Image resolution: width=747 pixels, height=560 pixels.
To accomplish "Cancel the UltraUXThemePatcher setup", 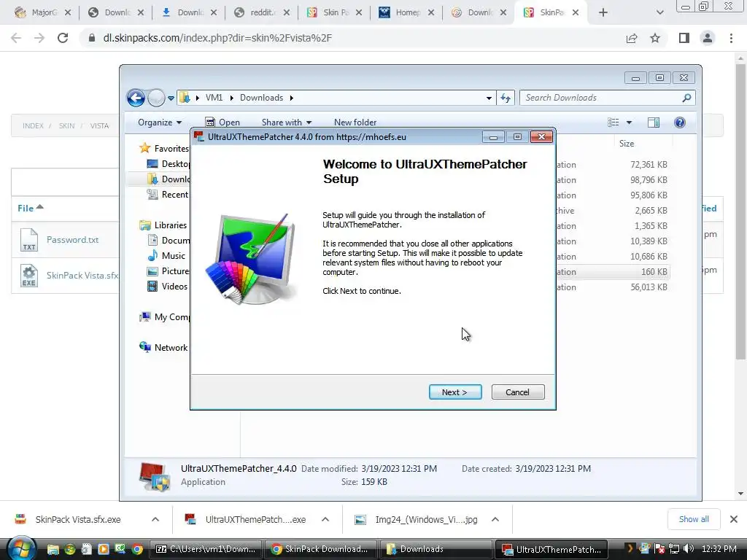I will pos(518,392).
